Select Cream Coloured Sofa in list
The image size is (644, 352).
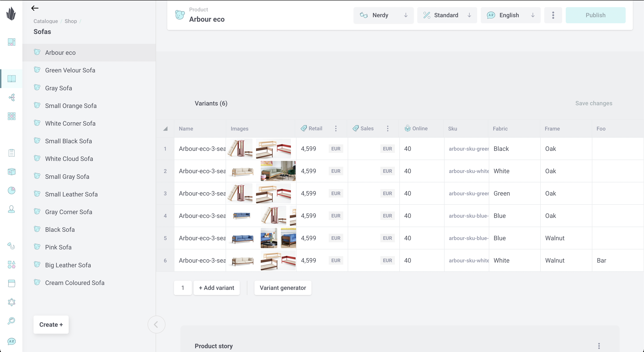coord(89,283)
